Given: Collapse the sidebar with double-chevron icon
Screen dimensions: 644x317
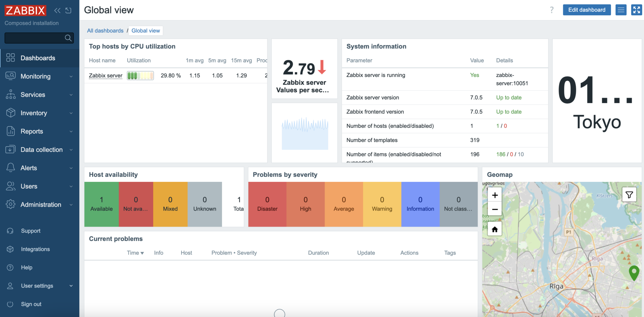Looking at the screenshot, I should (57, 10).
